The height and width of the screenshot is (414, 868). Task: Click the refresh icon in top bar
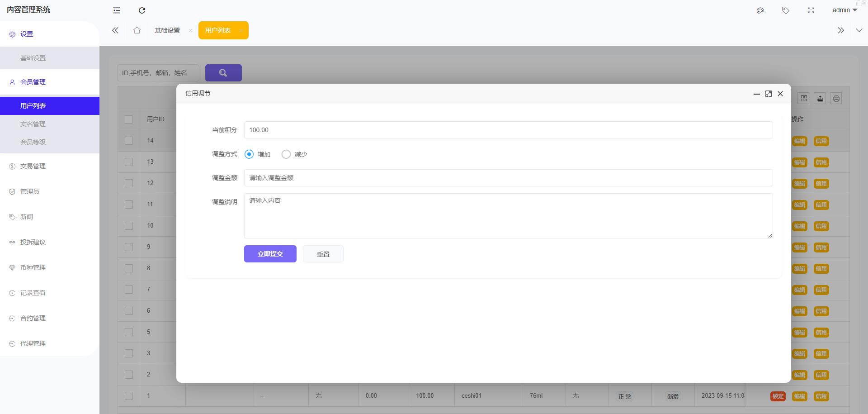point(142,10)
